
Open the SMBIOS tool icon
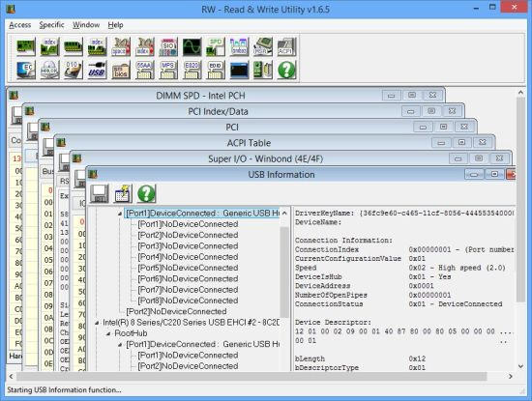click(121, 70)
